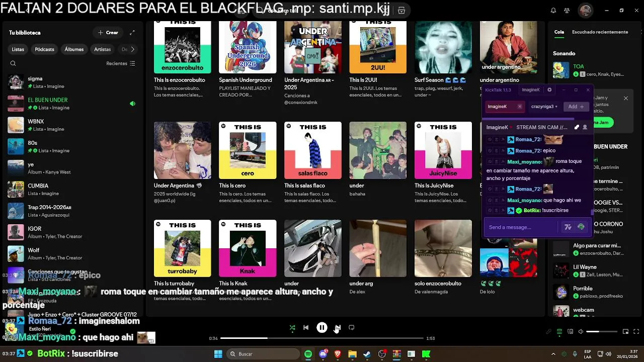Filter library by Artistas
This screenshot has height=362, width=644.
[x=102, y=49]
